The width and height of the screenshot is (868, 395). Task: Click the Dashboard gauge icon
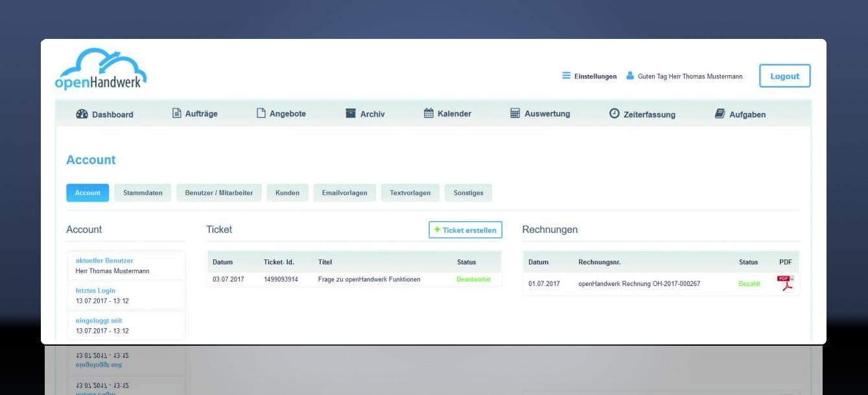[82, 114]
